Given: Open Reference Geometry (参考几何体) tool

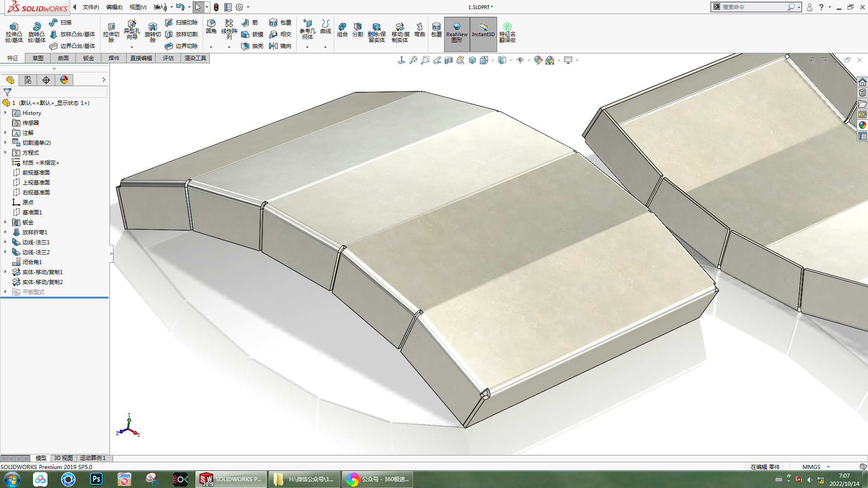Looking at the screenshot, I should pos(308,30).
